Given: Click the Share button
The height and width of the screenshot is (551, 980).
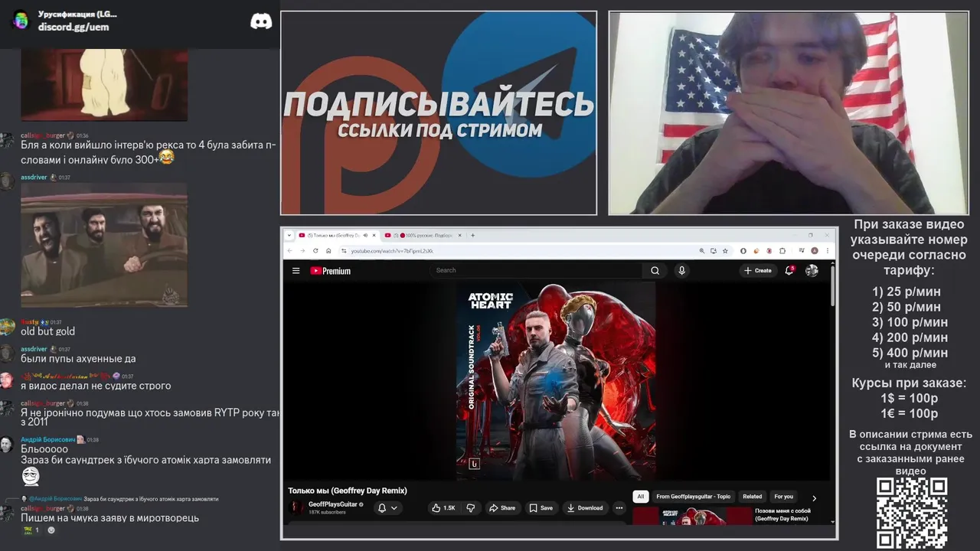Looking at the screenshot, I should [503, 508].
